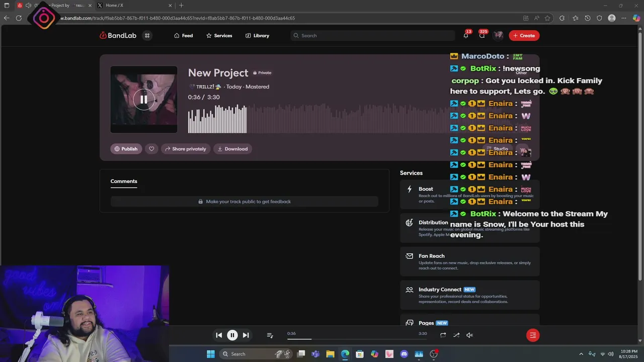Open browser history icon
The image size is (644, 362).
click(x=587, y=18)
